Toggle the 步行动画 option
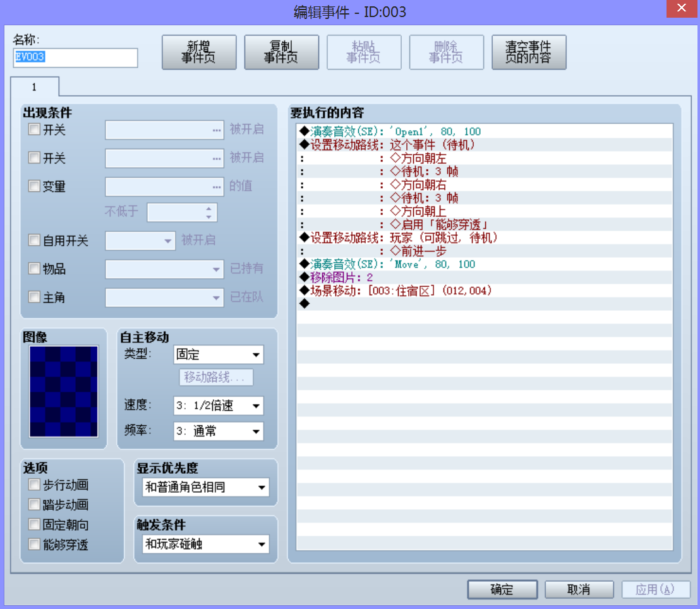This screenshot has height=609, width=700. [x=34, y=485]
